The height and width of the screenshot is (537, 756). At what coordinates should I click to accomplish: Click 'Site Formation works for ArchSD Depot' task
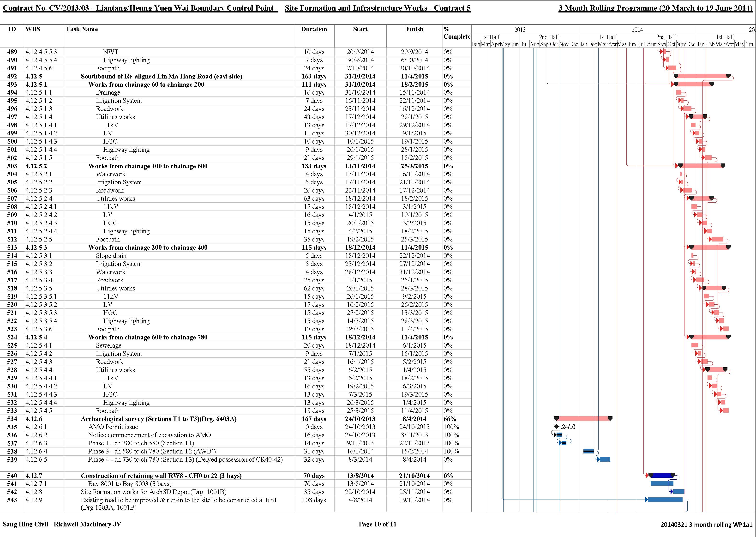[154, 492]
